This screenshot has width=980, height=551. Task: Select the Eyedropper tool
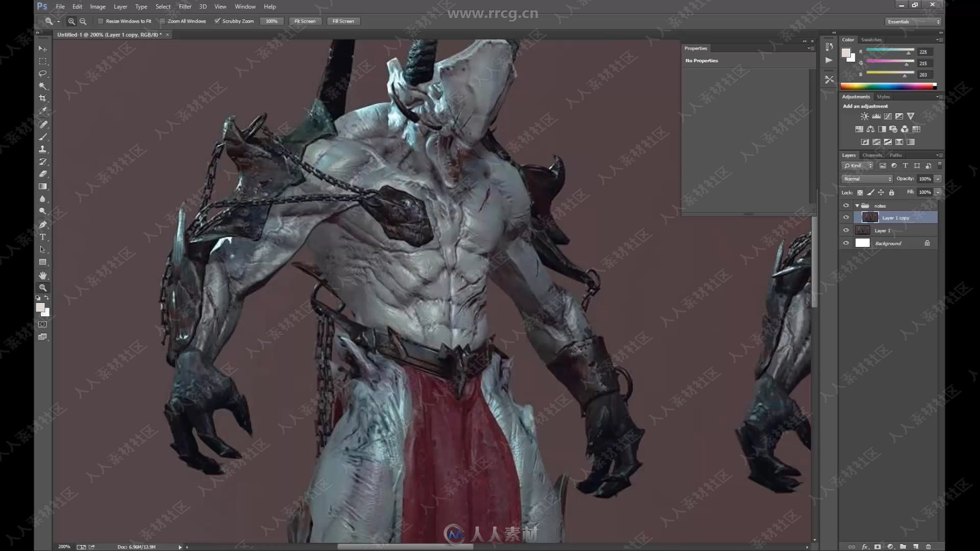(43, 111)
